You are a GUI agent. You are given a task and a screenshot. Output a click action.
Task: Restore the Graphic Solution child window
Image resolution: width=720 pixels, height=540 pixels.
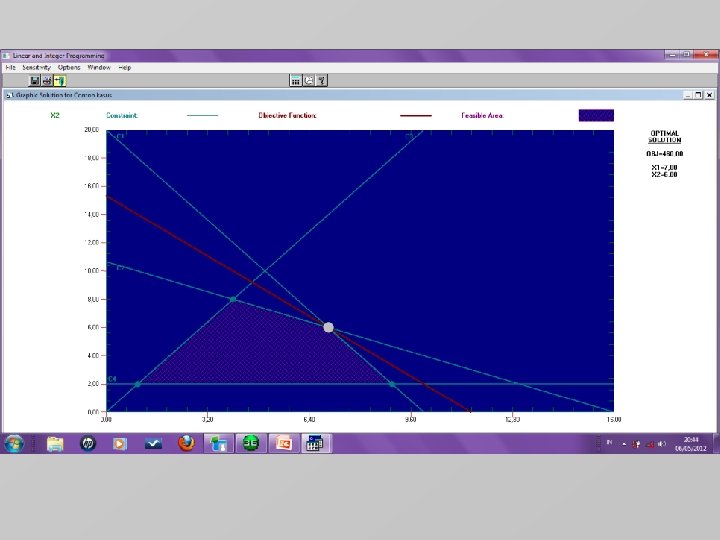coord(698,95)
